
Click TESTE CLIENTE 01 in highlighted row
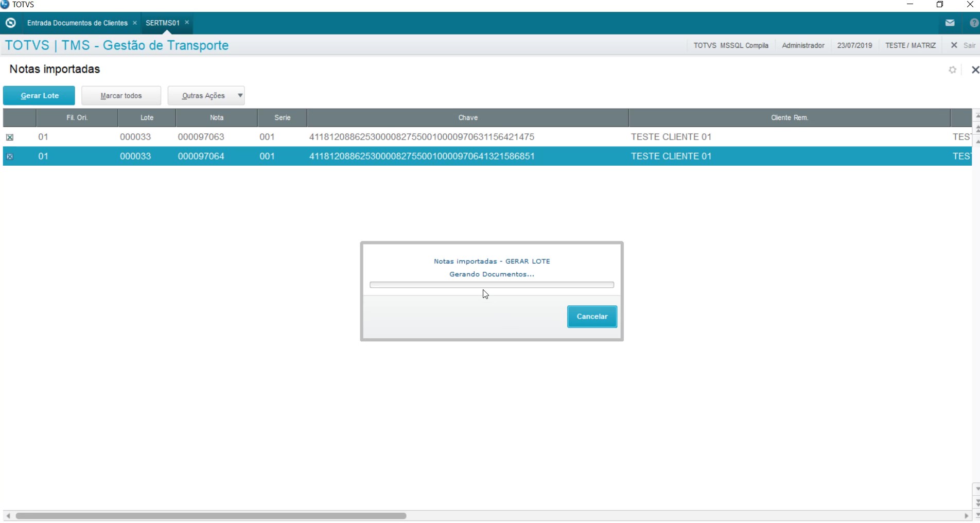point(671,156)
